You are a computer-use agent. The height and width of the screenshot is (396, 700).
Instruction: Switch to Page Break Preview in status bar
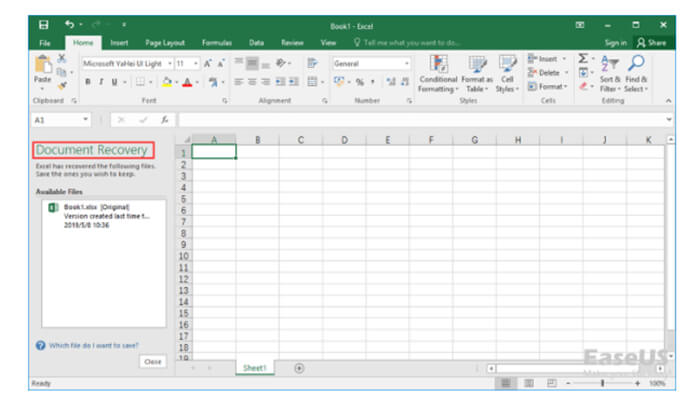[x=552, y=383]
